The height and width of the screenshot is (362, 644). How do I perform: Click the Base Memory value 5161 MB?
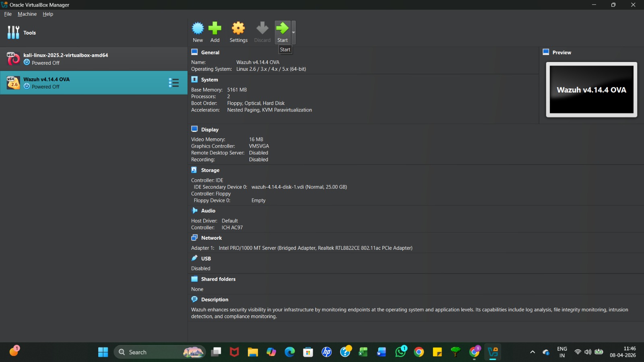point(237,90)
